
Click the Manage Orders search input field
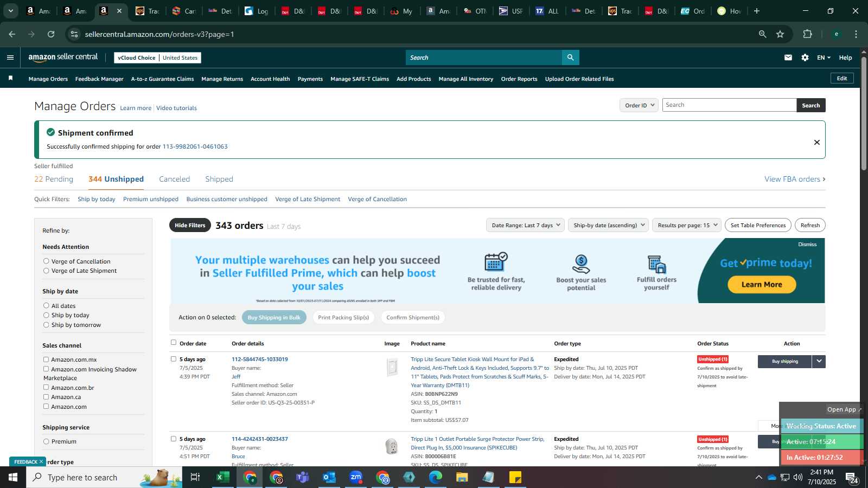pos(729,105)
